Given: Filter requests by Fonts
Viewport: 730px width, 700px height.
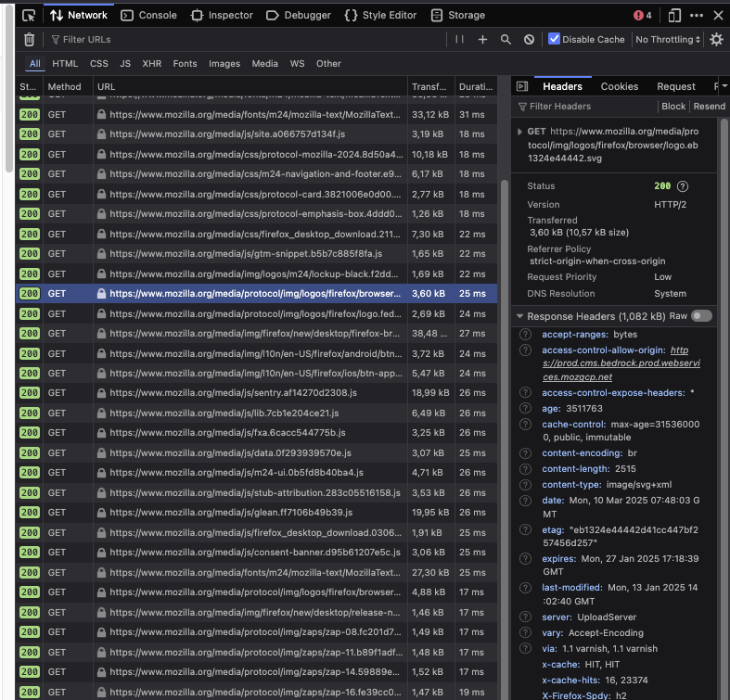Looking at the screenshot, I should (185, 64).
